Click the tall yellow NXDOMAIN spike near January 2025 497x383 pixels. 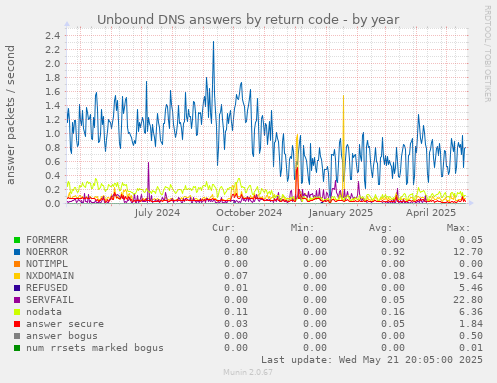pos(343,97)
